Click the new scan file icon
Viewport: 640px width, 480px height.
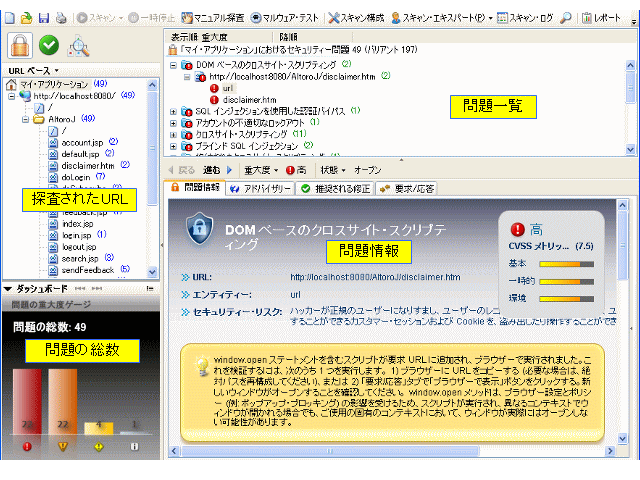click(9, 18)
